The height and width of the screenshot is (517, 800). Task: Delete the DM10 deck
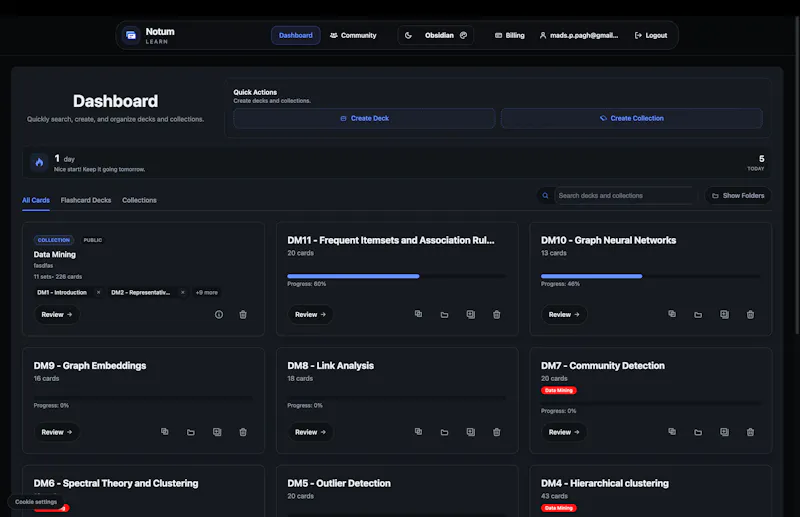(750, 314)
